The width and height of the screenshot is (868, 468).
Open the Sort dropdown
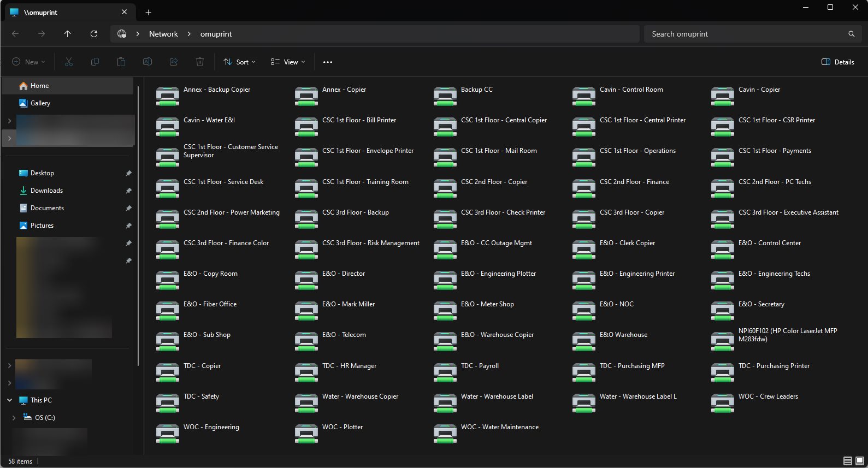239,62
